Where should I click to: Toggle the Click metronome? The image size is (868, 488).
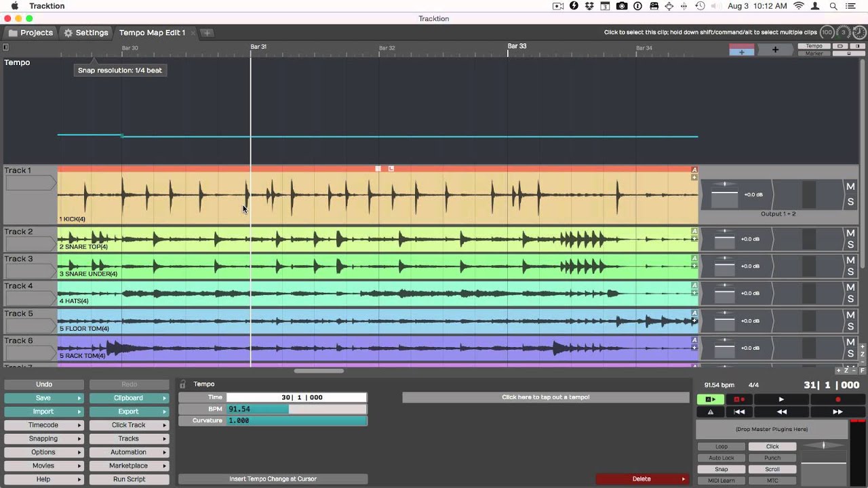(x=772, y=447)
